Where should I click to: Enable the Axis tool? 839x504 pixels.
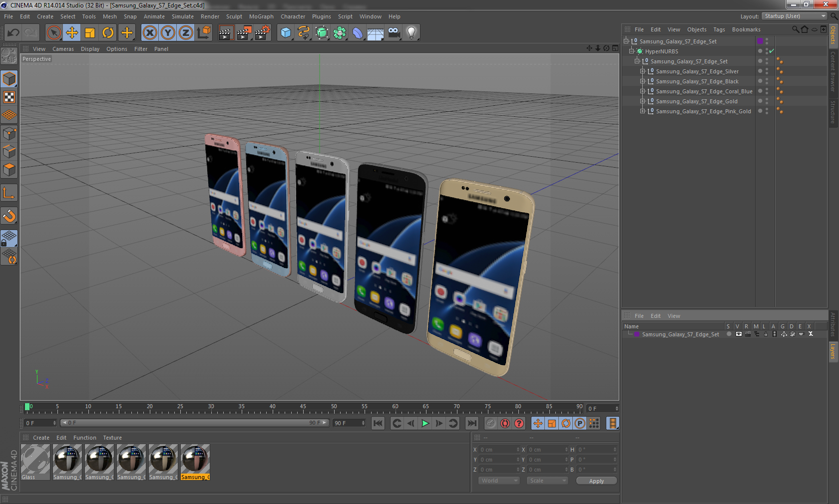coord(9,193)
